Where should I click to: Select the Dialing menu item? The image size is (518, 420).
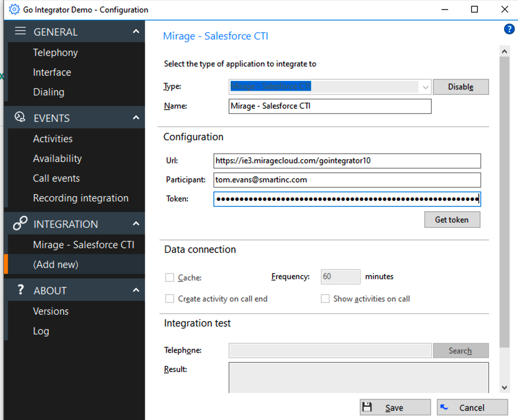point(49,92)
